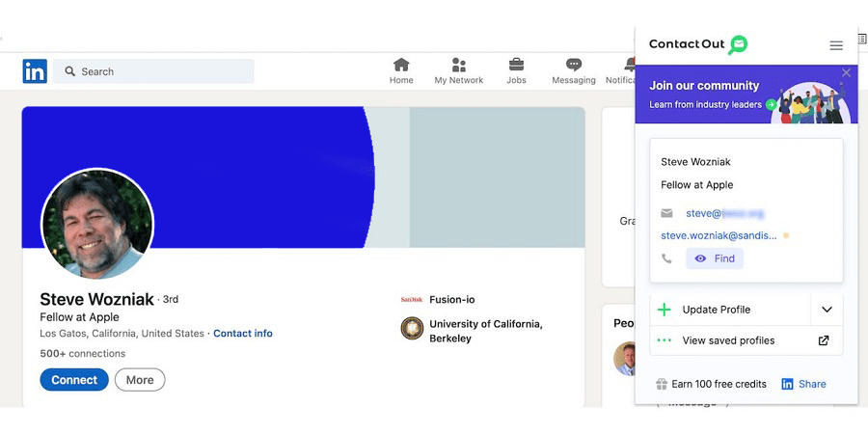Click the phone handset icon
The image size is (868, 434).
[666, 258]
